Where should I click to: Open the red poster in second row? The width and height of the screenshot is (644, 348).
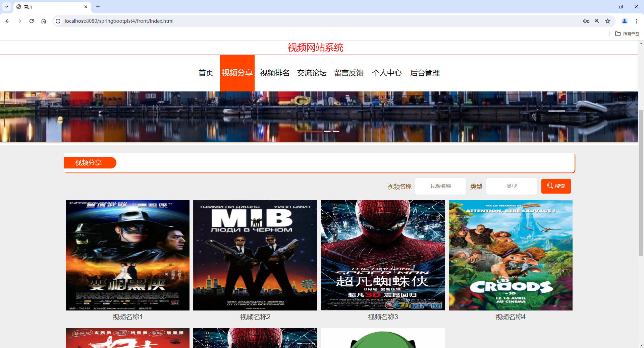127,338
